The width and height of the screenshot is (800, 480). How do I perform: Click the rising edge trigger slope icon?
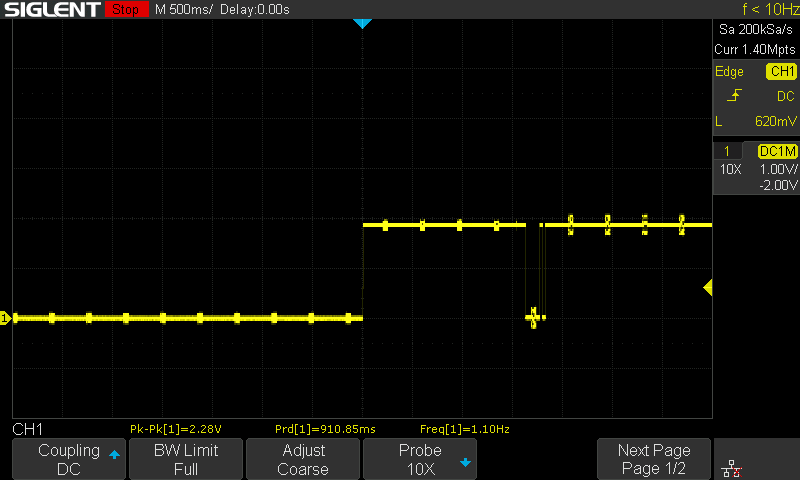coord(734,95)
